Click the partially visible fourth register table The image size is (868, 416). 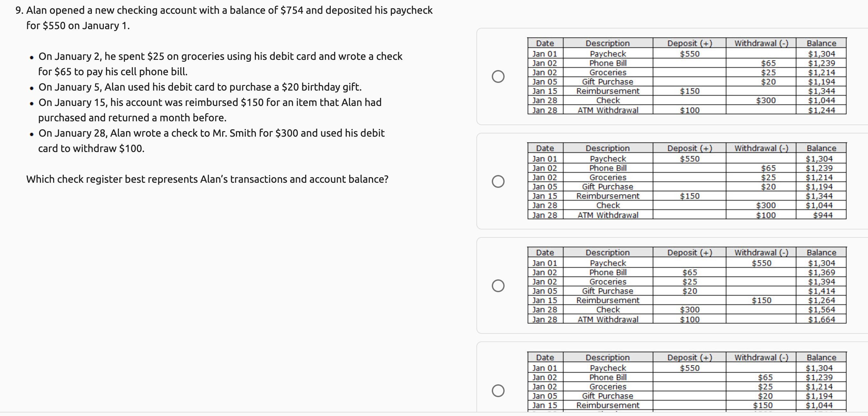click(x=687, y=382)
